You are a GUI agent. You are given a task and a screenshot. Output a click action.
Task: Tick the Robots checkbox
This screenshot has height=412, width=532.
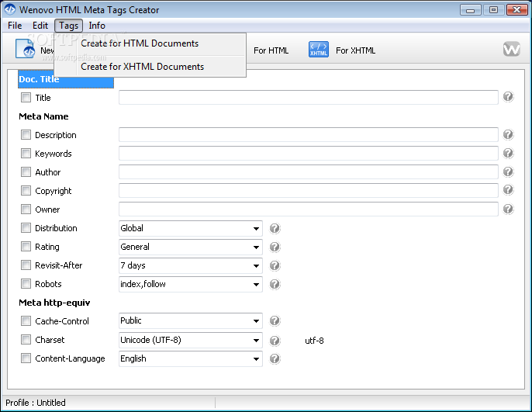pyautogui.click(x=26, y=284)
